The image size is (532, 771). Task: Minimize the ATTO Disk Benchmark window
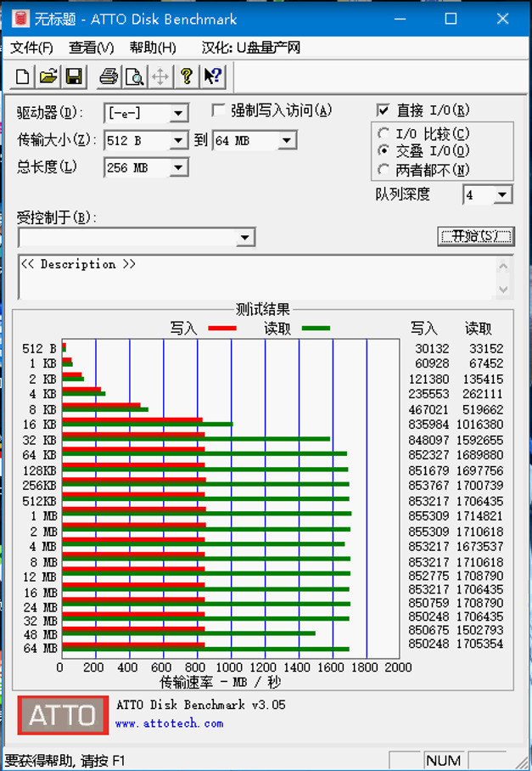click(x=400, y=20)
